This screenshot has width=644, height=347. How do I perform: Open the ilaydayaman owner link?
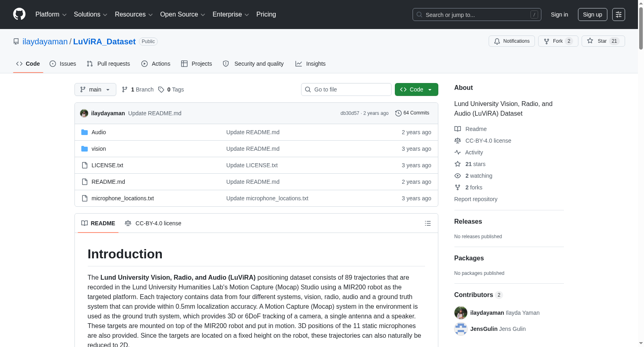pyautogui.click(x=45, y=42)
